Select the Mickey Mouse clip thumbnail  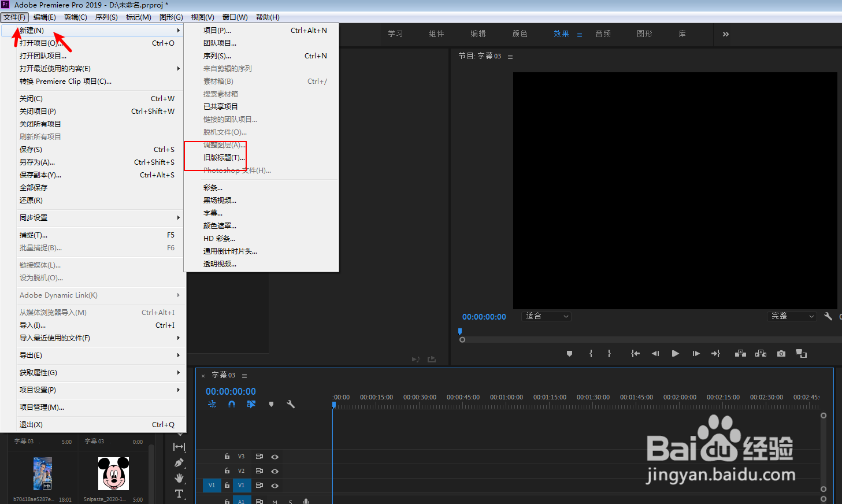pos(113,473)
